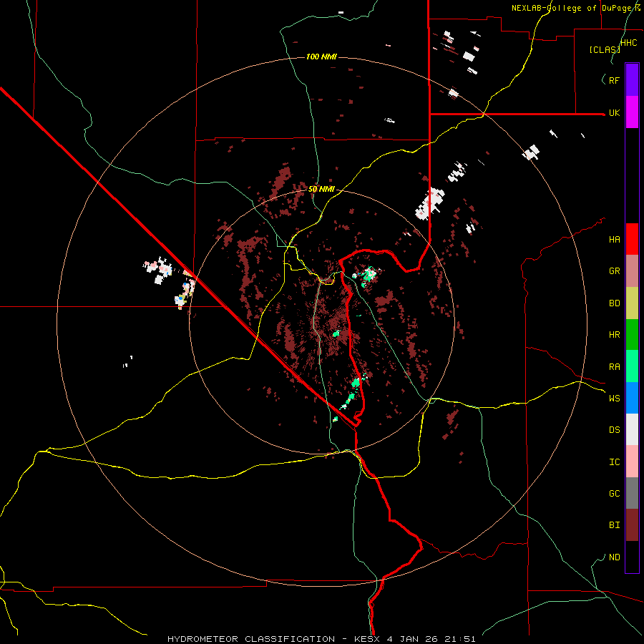Click the BI legend label
Screen dimensions: 644x644
(x=614, y=525)
